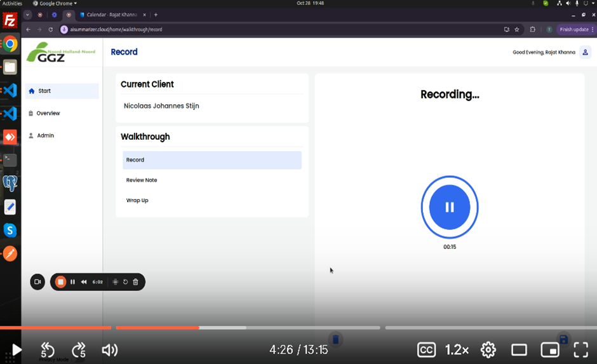Skip forward 5 seconds in the video
This screenshot has width=597, height=364.
(x=79, y=350)
